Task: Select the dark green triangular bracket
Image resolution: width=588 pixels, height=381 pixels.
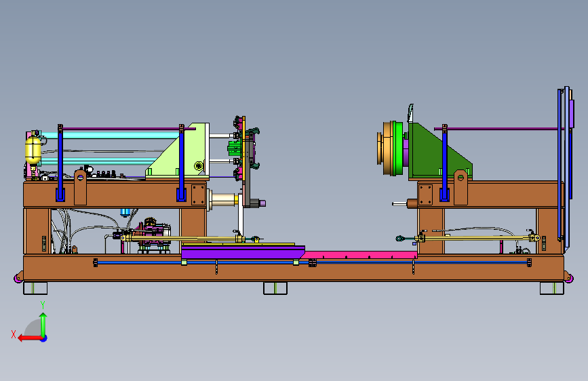Action: pyautogui.click(x=431, y=156)
